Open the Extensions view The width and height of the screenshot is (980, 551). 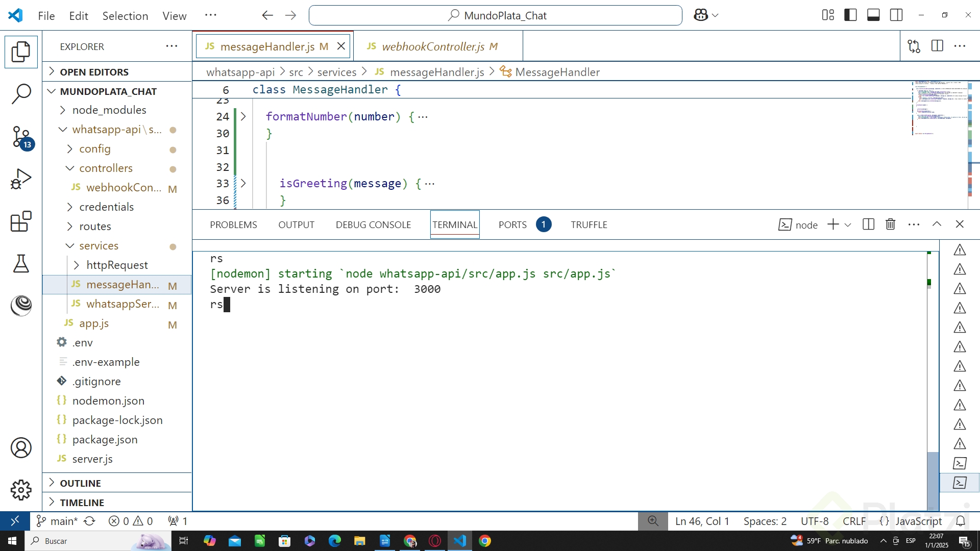point(21,221)
